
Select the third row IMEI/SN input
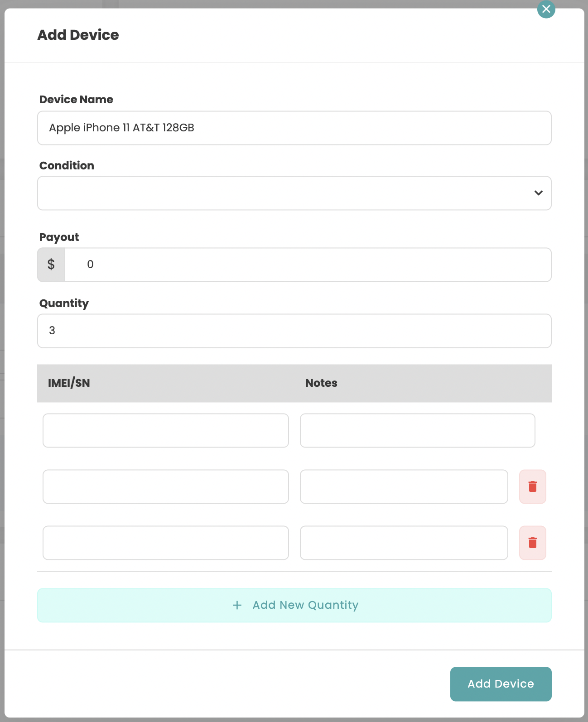point(166,543)
